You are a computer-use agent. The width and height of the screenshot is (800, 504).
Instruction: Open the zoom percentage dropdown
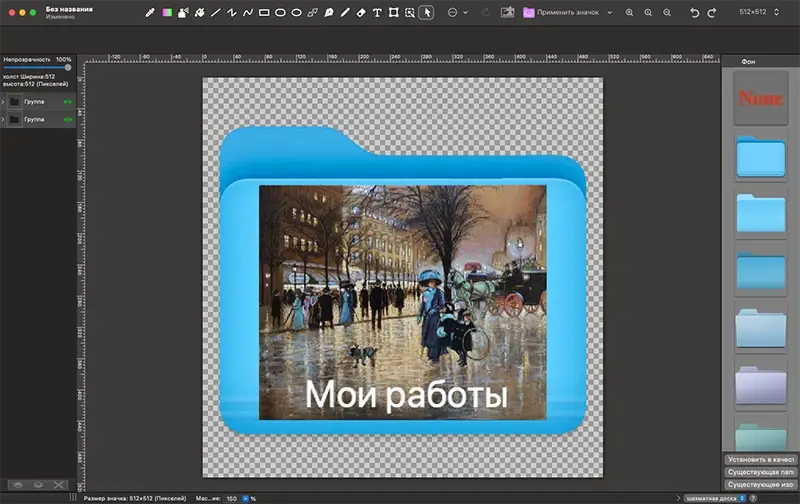(x=245, y=498)
